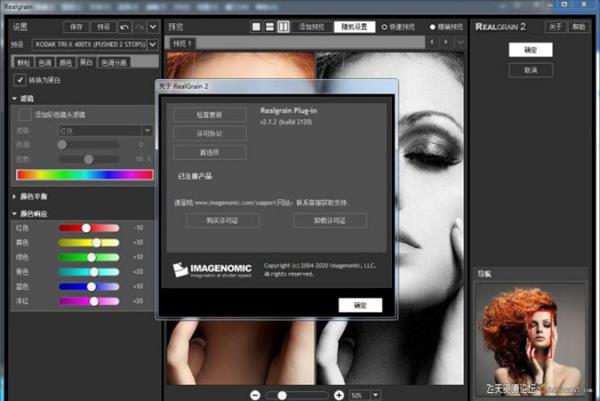Click the zoom in plus icon
The width and height of the screenshot is (600, 401).
point(339,395)
